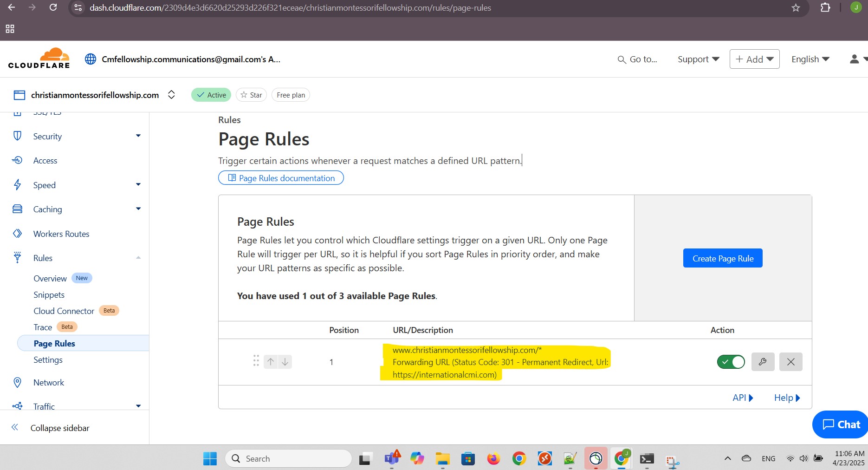
Task: Open the Add dropdown menu
Action: [754, 59]
